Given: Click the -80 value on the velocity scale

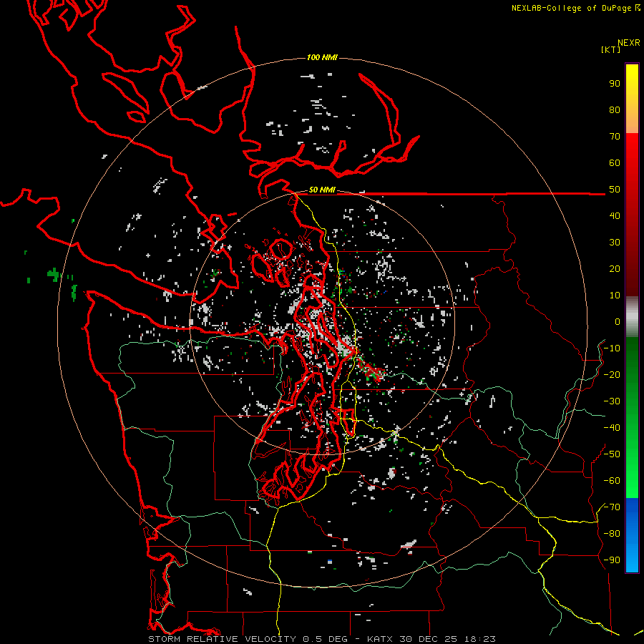Looking at the screenshot, I should click(x=612, y=534).
